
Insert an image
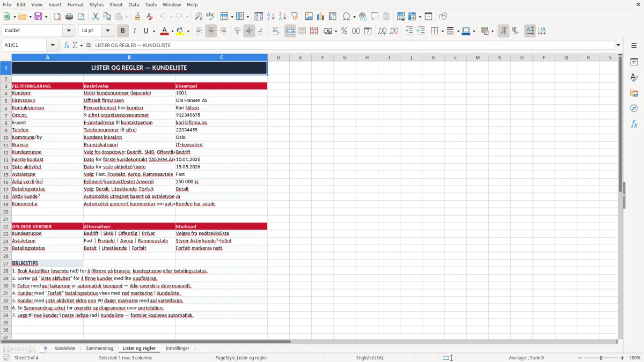coord(309,17)
